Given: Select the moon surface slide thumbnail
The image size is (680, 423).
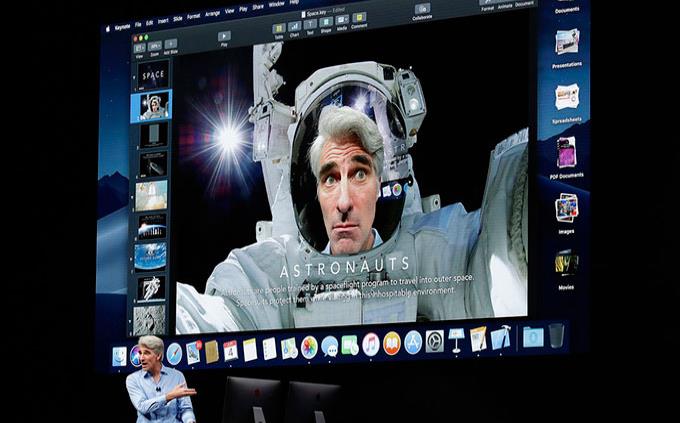Looking at the screenshot, I should tap(150, 320).
